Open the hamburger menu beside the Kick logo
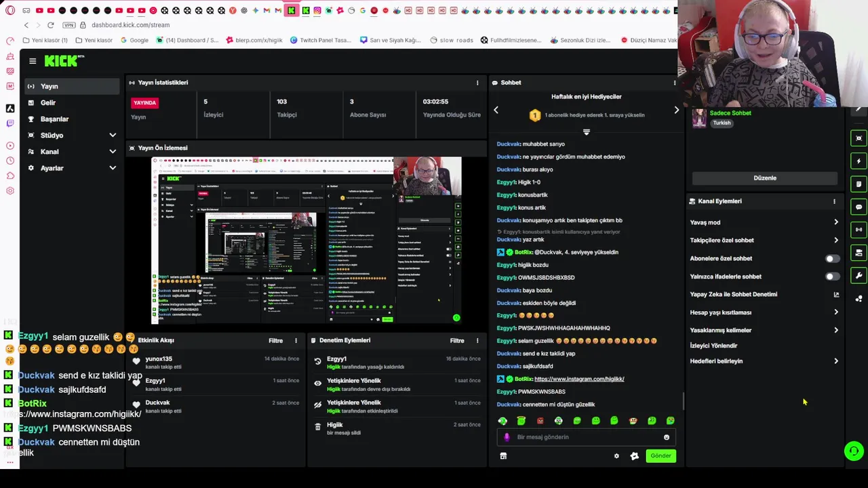This screenshot has height=488, width=868. [x=33, y=61]
